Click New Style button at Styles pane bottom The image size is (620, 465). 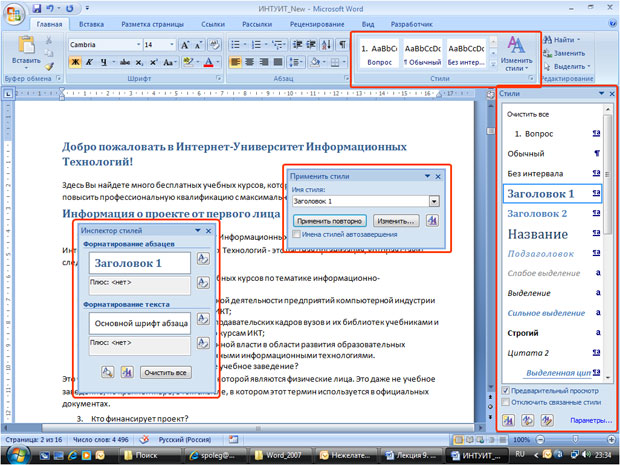point(508,420)
